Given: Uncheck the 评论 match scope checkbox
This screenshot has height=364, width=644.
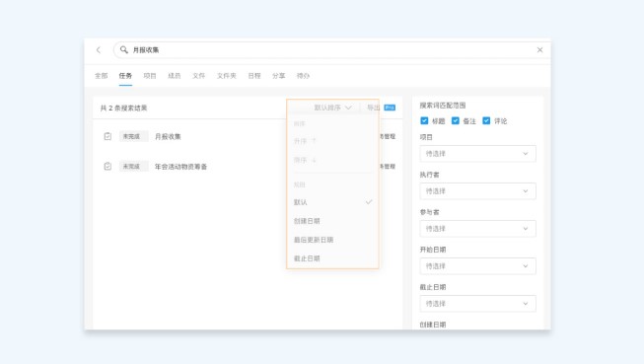Looking at the screenshot, I should [x=486, y=120].
